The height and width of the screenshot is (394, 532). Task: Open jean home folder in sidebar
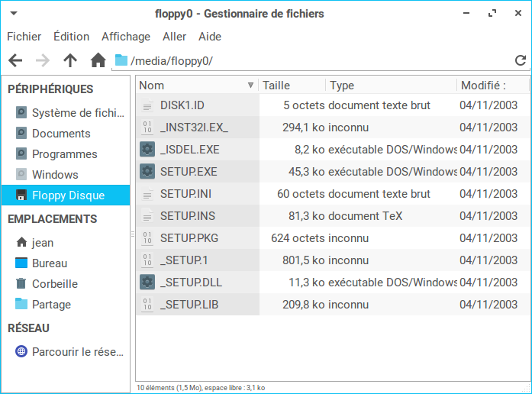(42, 243)
